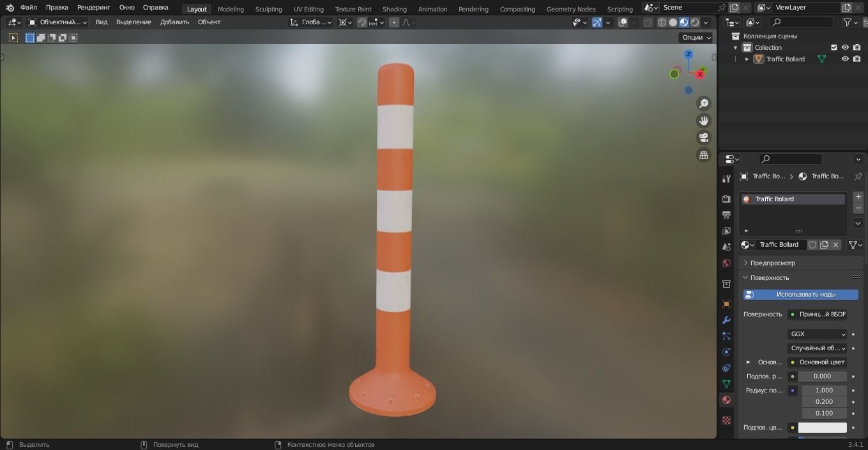Click the Принц...й BSDF surface button
868x450 pixels.
tap(818, 314)
